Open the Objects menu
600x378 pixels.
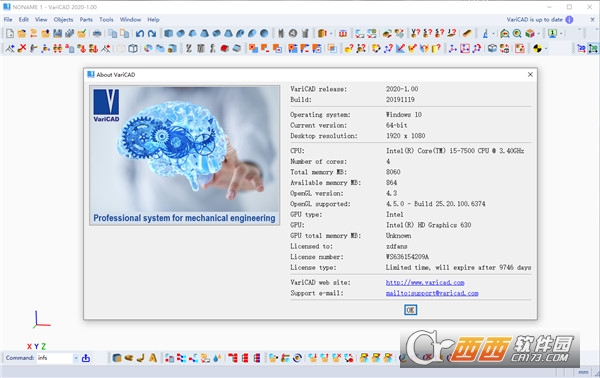[64, 20]
